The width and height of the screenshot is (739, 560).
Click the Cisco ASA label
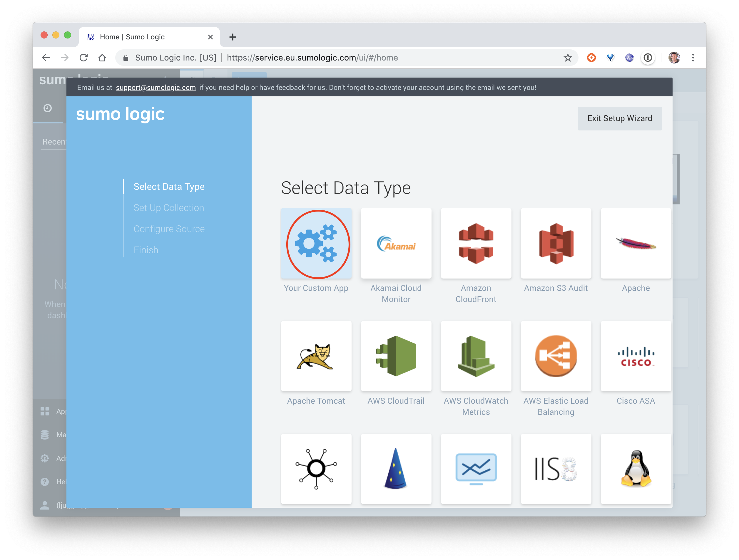[x=636, y=401]
